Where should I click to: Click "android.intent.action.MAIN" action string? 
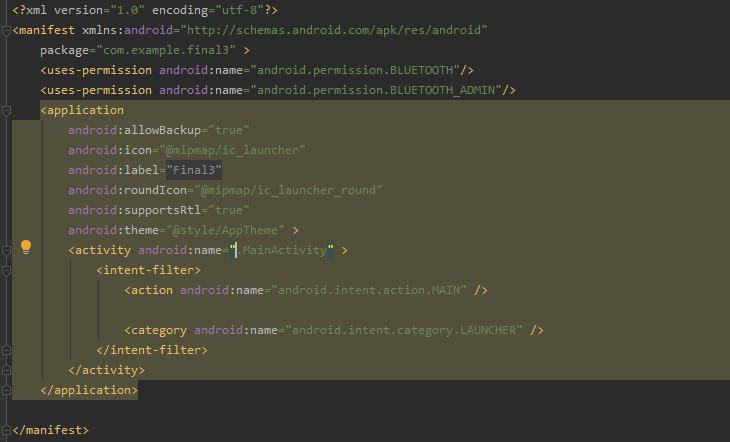click(x=369, y=290)
